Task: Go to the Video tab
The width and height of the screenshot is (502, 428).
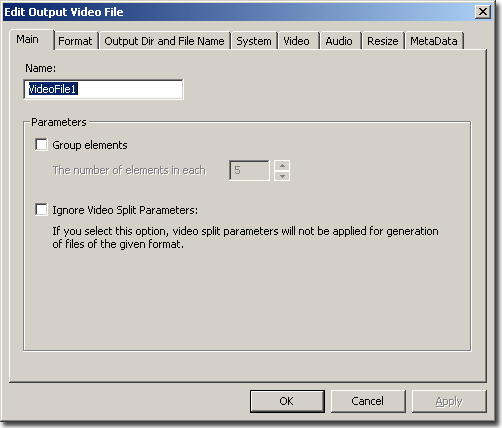Action: click(297, 41)
